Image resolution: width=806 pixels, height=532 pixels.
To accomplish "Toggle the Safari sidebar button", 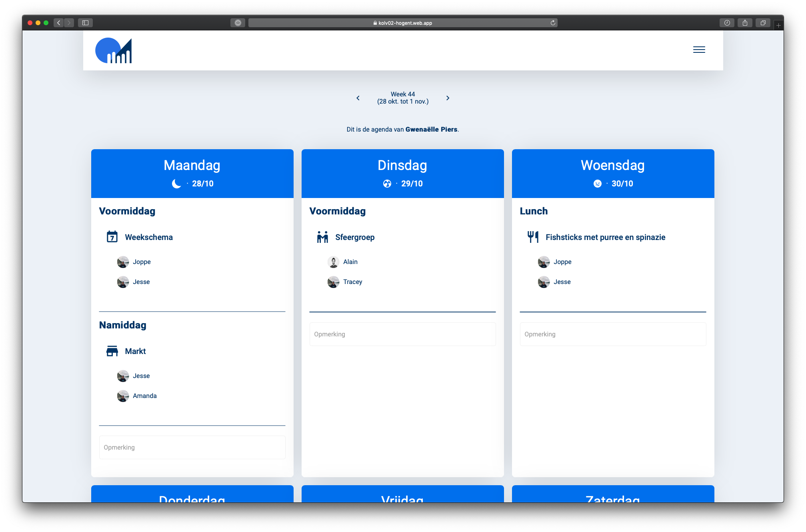I will click(x=85, y=23).
